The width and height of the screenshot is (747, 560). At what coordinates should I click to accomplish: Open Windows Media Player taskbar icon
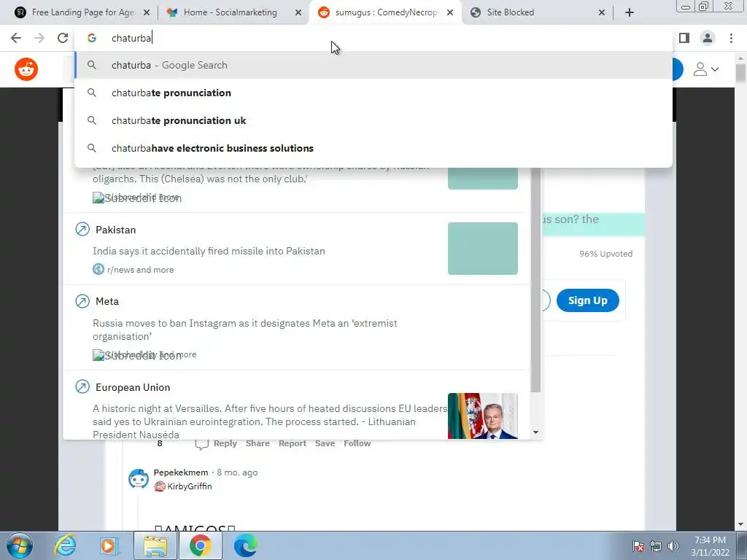(x=109, y=545)
